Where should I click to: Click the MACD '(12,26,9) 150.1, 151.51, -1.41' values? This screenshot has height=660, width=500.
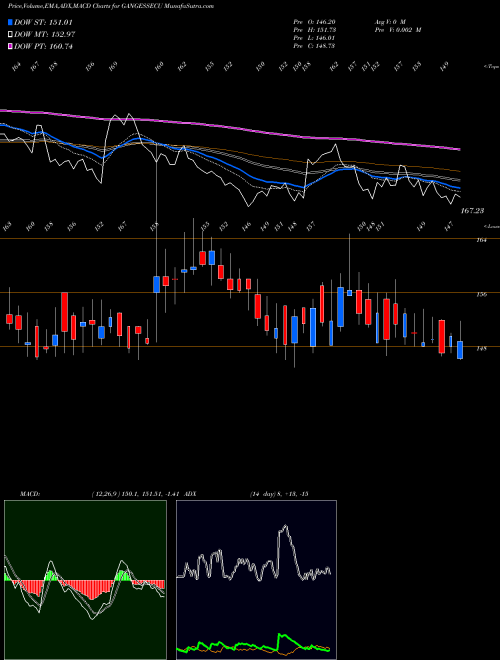[x=135, y=494]
